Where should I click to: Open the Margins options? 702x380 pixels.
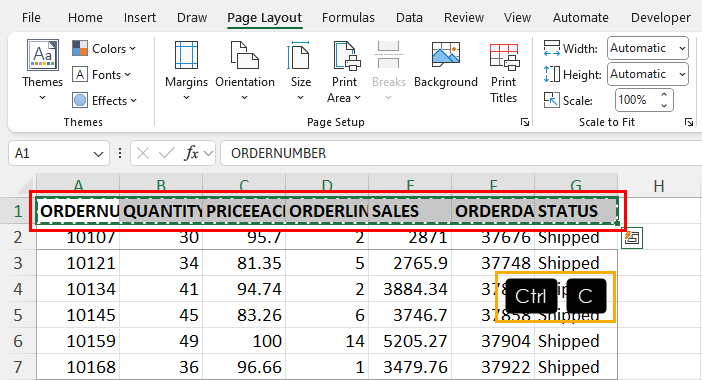pyautogui.click(x=186, y=71)
